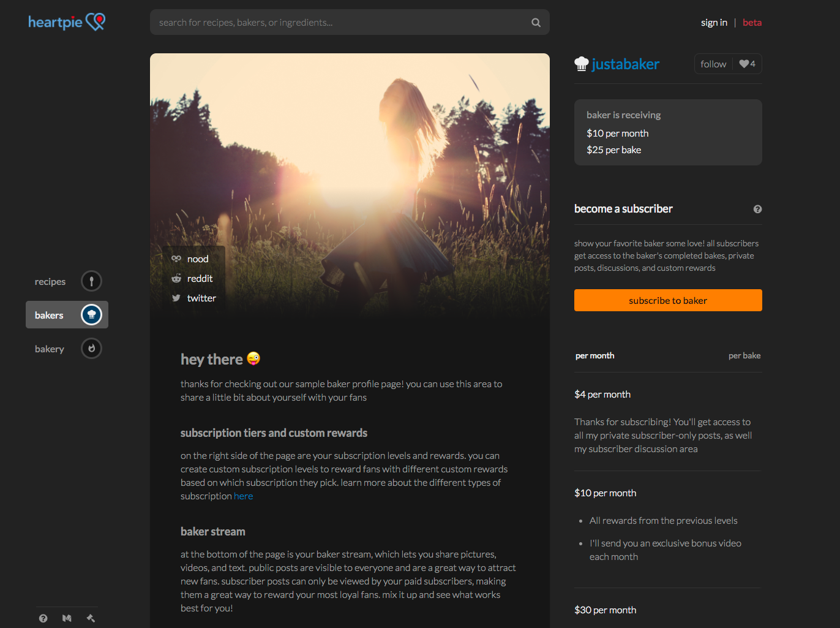Select the $30 per month tier

pos(605,610)
